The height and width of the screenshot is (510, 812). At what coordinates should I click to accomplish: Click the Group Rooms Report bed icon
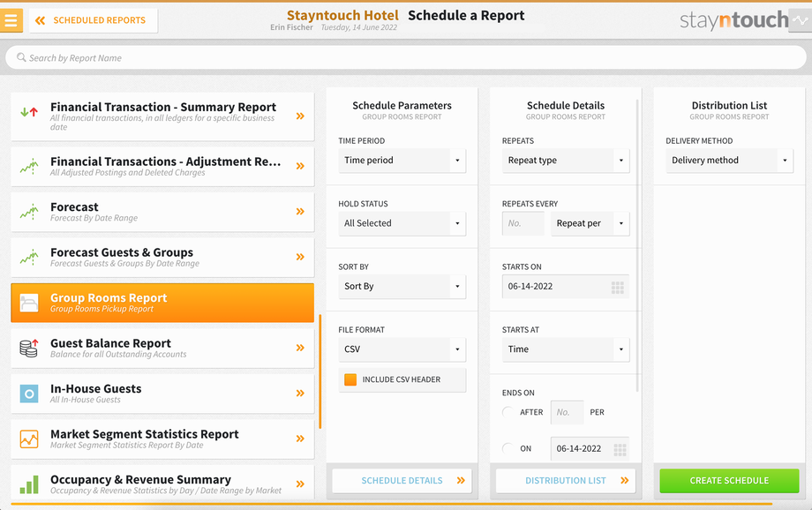[29, 303]
